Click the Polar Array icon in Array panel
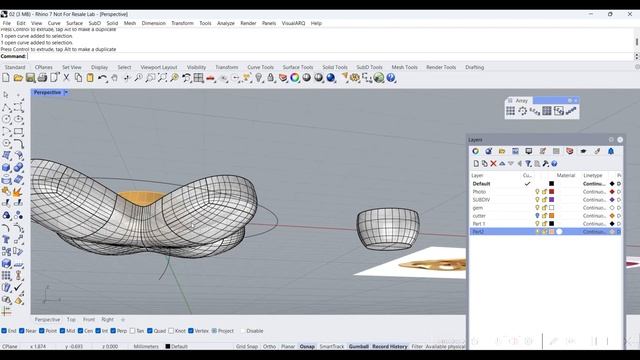This screenshot has height=360, width=640. click(x=522, y=111)
